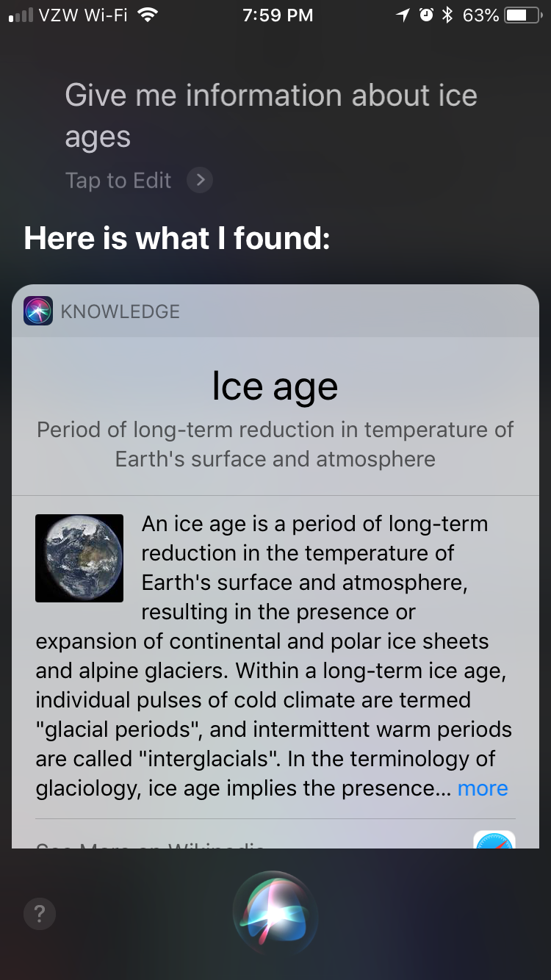Tap the Siri Knowledge logo icon

click(38, 311)
